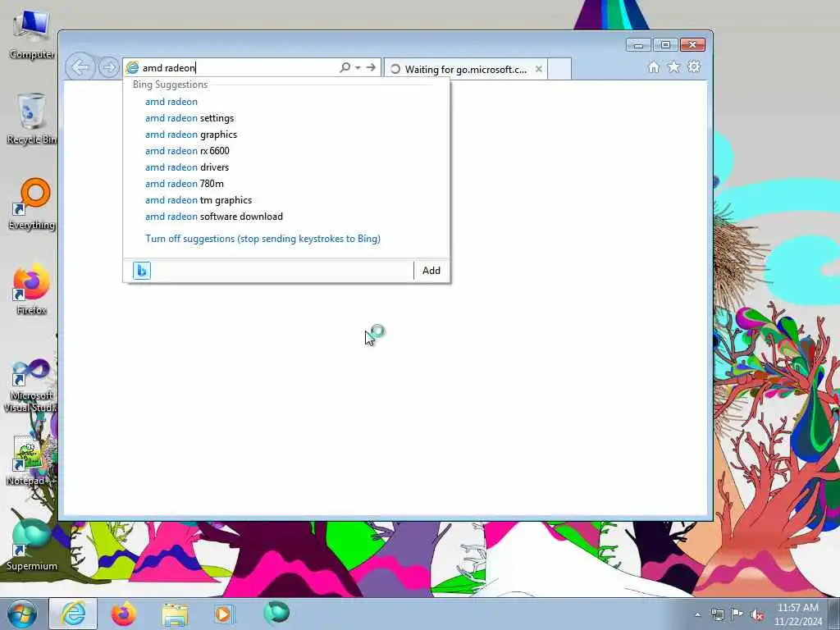840x630 pixels.
Task: Choose suggestion "amd radeon 780m"
Action: [x=286, y=184]
